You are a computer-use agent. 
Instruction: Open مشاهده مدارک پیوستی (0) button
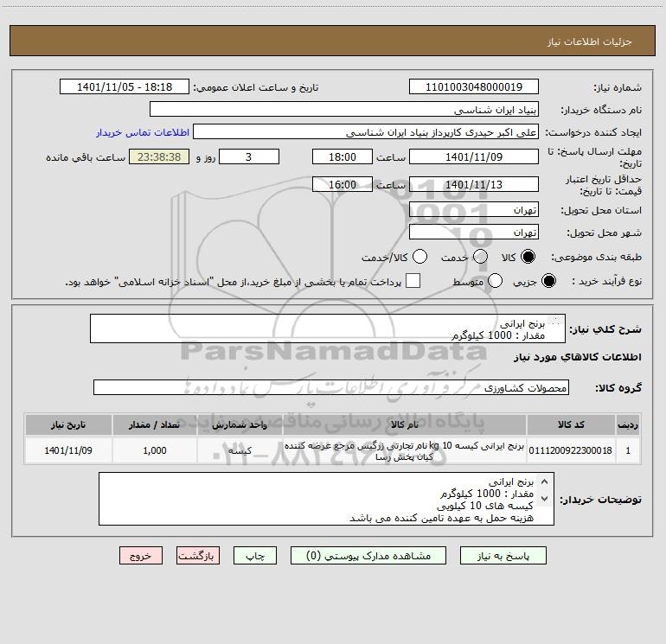tap(368, 556)
